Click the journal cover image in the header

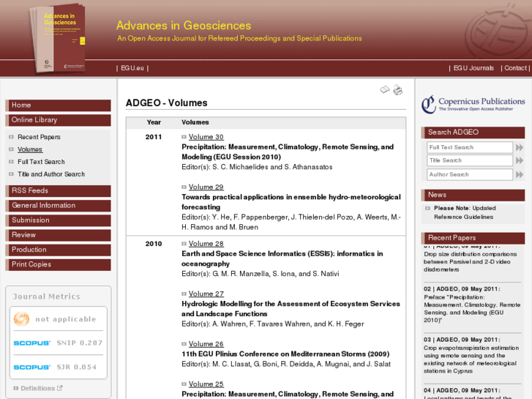click(x=59, y=38)
